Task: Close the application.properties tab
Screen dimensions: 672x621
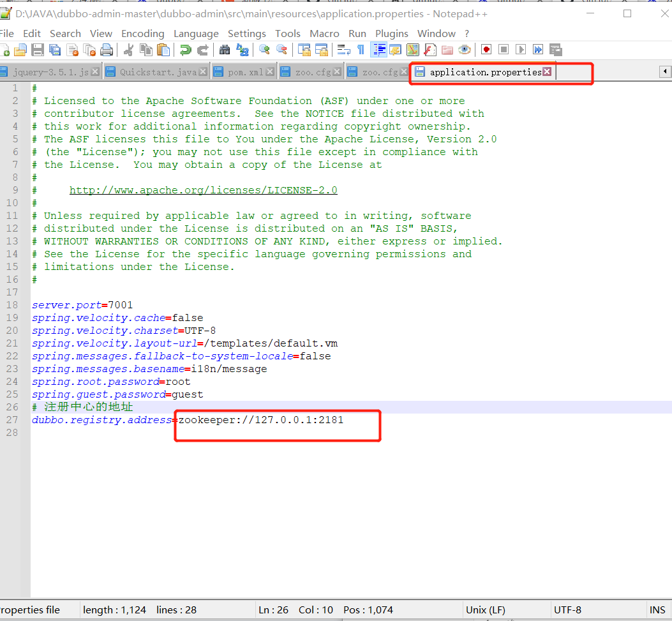Action: click(547, 71)
